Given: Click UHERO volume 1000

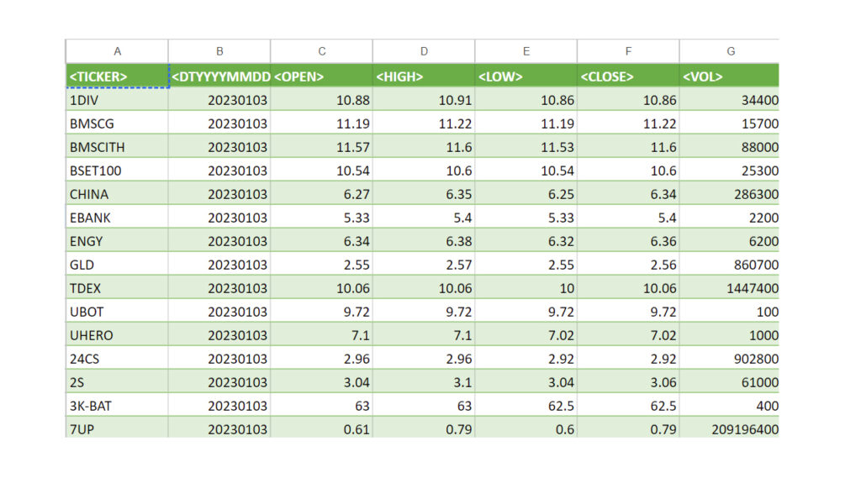Looking at the screenshot, I should click(x=729, y=336).
